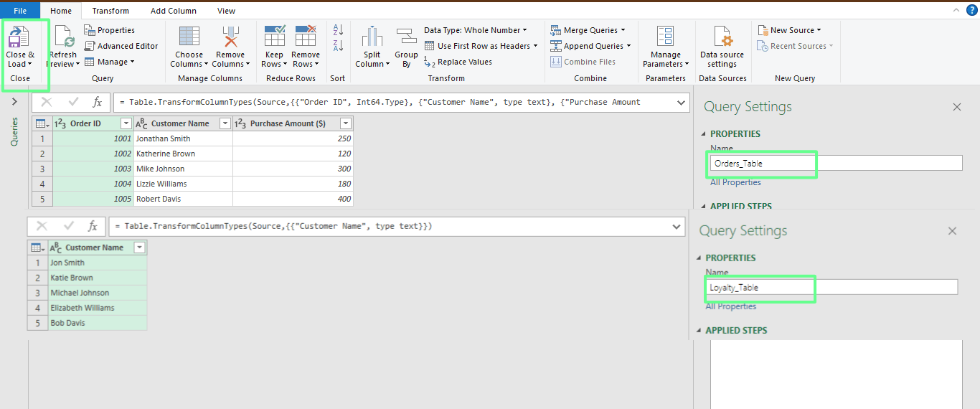Viewport: 980px width, 409px height.
Task: Click the Manage Parameters icon
Action: tap(666, 37)
